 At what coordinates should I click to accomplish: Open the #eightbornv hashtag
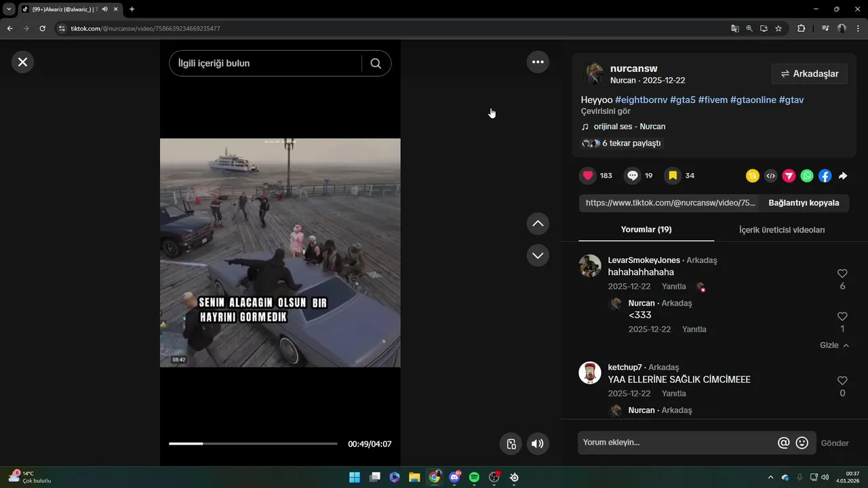coord(641,100)
